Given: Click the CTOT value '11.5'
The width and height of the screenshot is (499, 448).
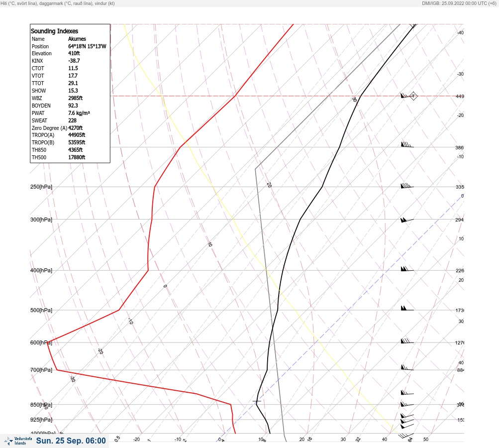Looking at the screenshot, I should coord(73,68).
